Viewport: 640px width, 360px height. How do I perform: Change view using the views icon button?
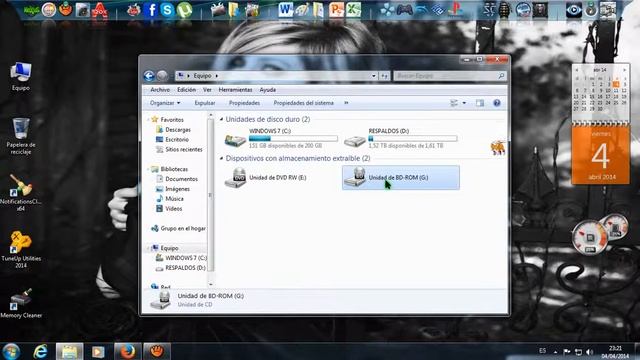(x=454, y=103)
